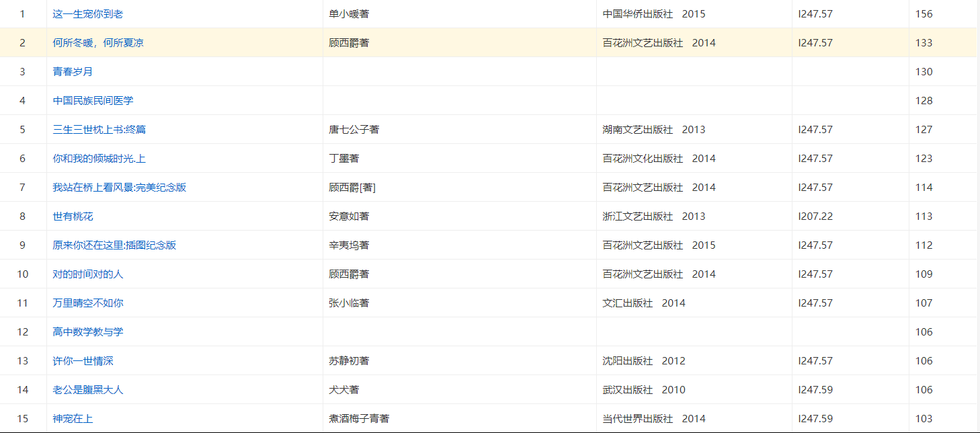Select author cell 安意如著
980x433 pixels.
pyautogui.click(x=349, y=216)
